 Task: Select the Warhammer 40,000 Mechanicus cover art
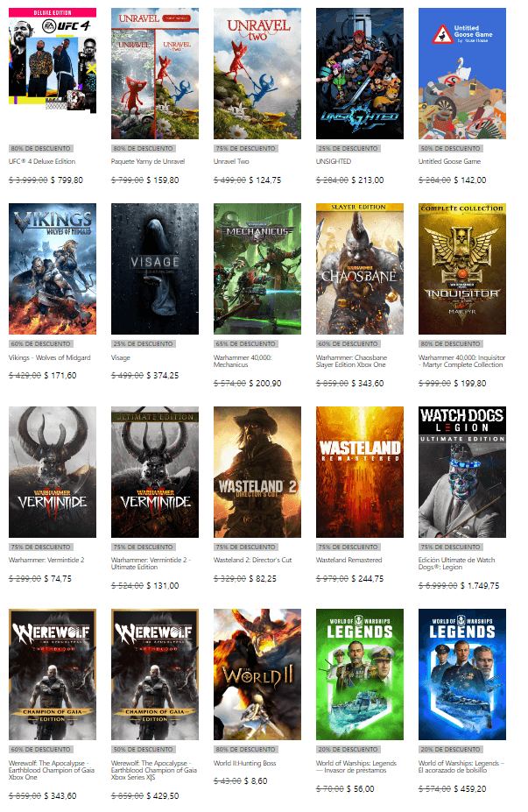click(x=257, y=269)
